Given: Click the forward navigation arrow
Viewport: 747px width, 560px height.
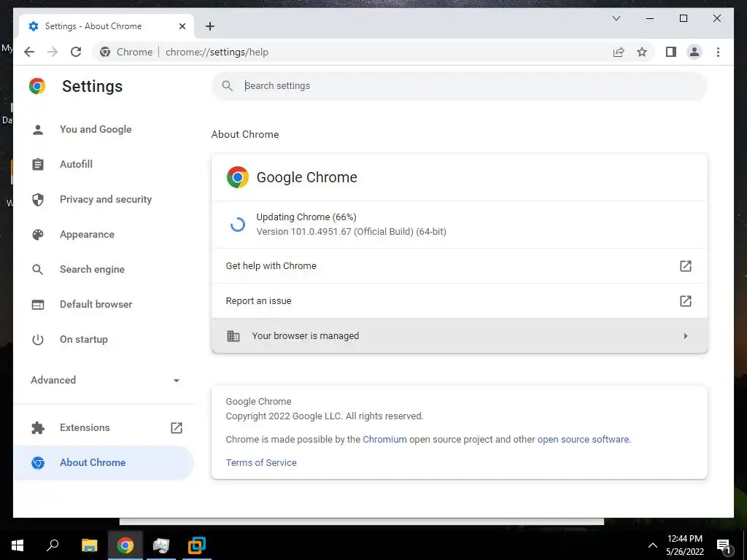Looking at the screenshot, I should click(53, 52).
